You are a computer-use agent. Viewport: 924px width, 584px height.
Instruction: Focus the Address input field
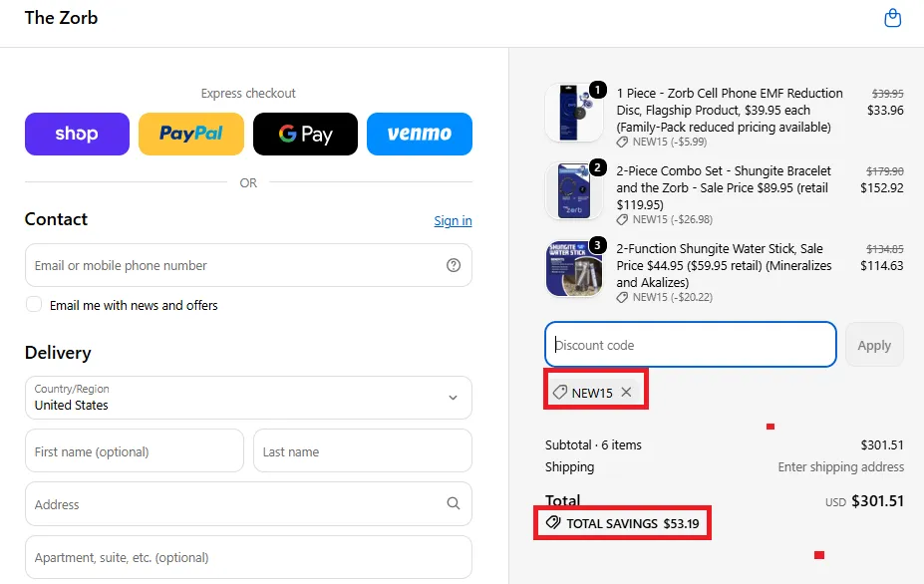click(x=248, y=504)
